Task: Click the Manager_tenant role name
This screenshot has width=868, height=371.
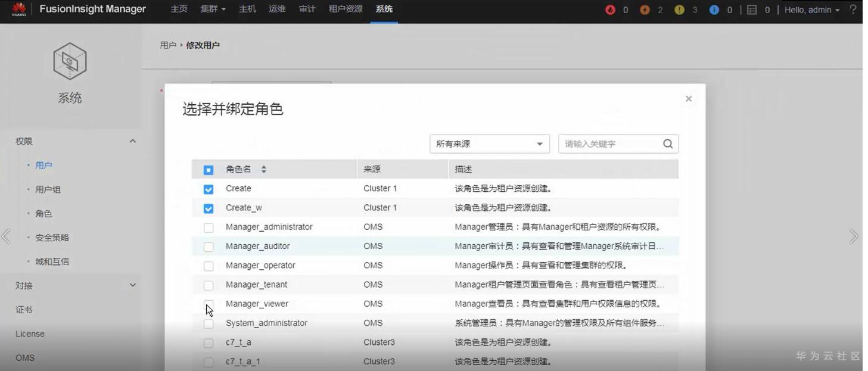Action: pos(256,285)
